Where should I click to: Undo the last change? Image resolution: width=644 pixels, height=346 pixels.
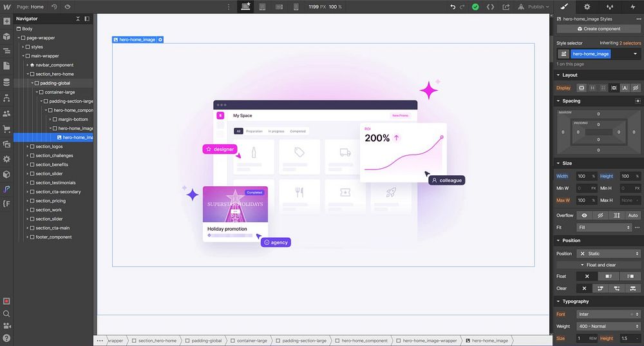(453, 7)
